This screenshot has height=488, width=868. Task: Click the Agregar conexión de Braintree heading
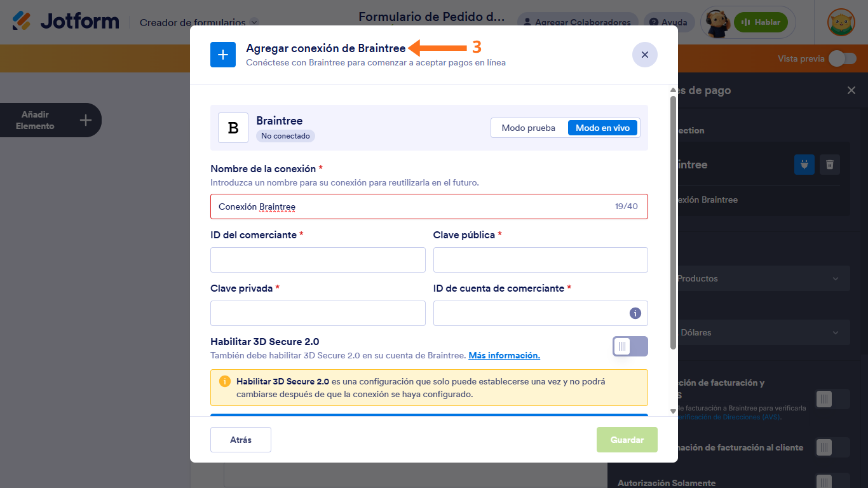coord(326,48)
